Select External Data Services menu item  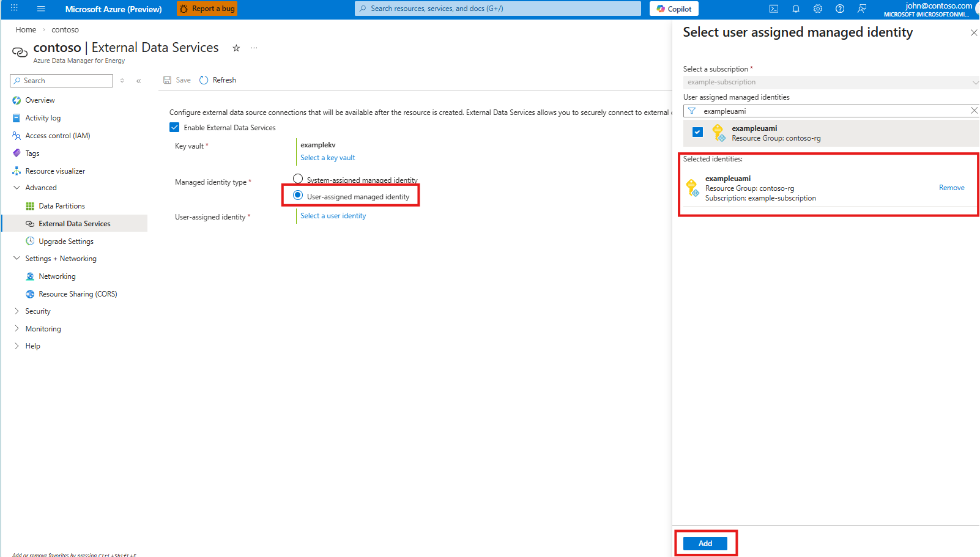(x=74, y=224)
